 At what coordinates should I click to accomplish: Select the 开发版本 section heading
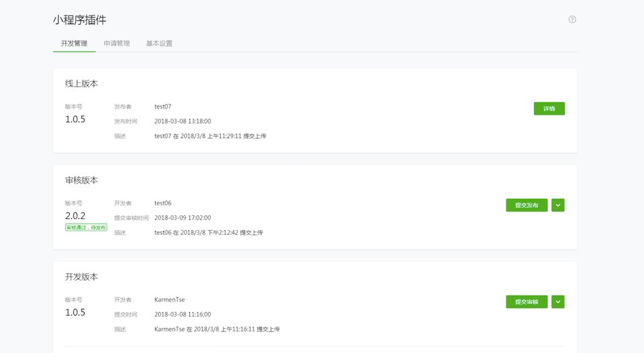(82, 277)
